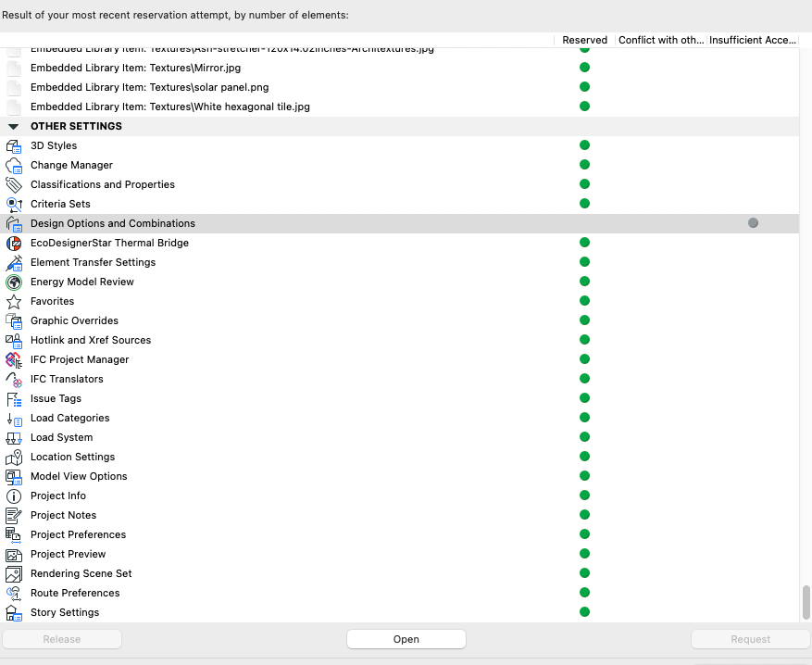Image resolution: width=812 pixels, height=665 pixels.
Task: Click the Story Settings icon
Action: (14, 613)
